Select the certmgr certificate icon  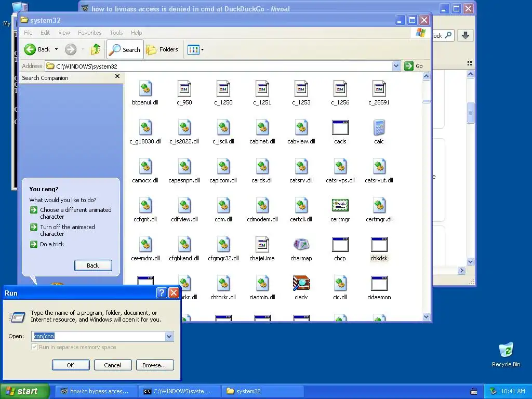tap(340, 206)
